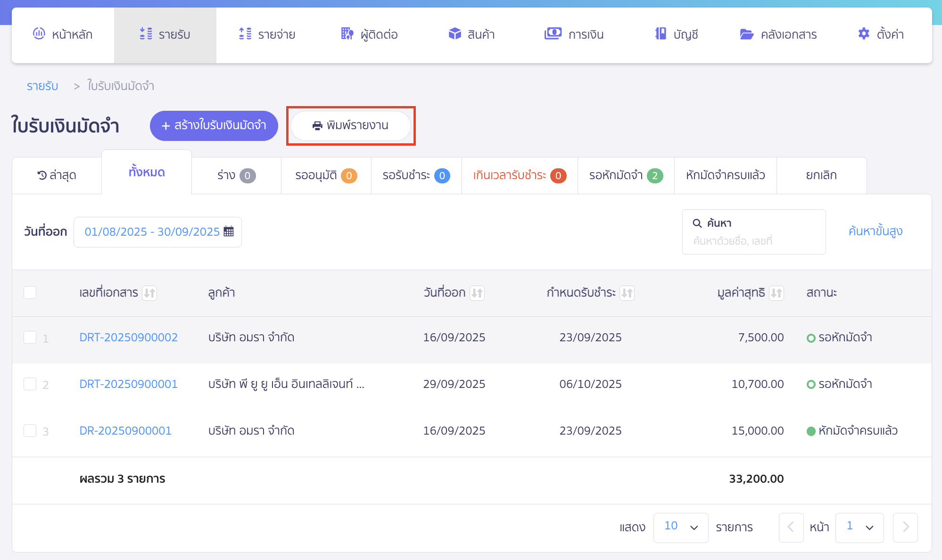
Task: Check the box for row DR-20250900001
Action: (30, 431)
